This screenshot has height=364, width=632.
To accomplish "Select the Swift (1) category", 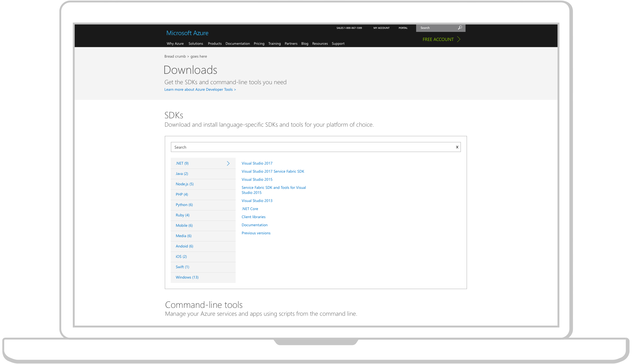I will click(203, 267).
